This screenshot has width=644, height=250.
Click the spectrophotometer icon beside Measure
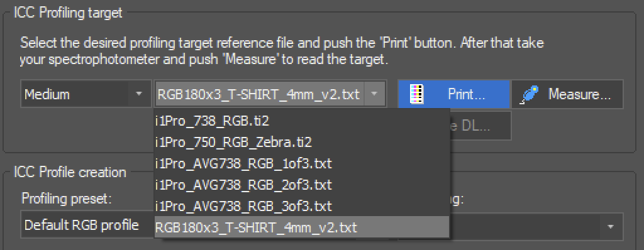[530, 95]
